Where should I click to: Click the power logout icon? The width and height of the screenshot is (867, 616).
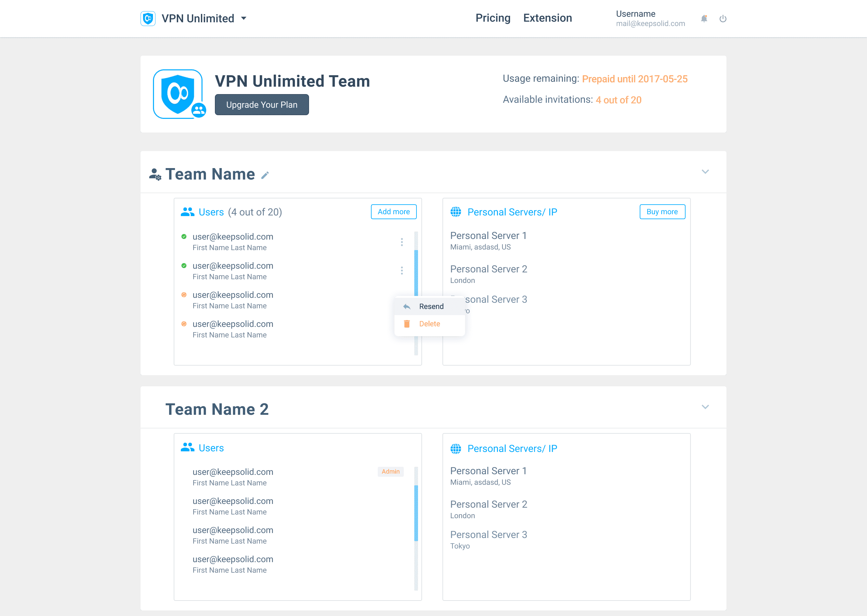(x=723, y=19)
